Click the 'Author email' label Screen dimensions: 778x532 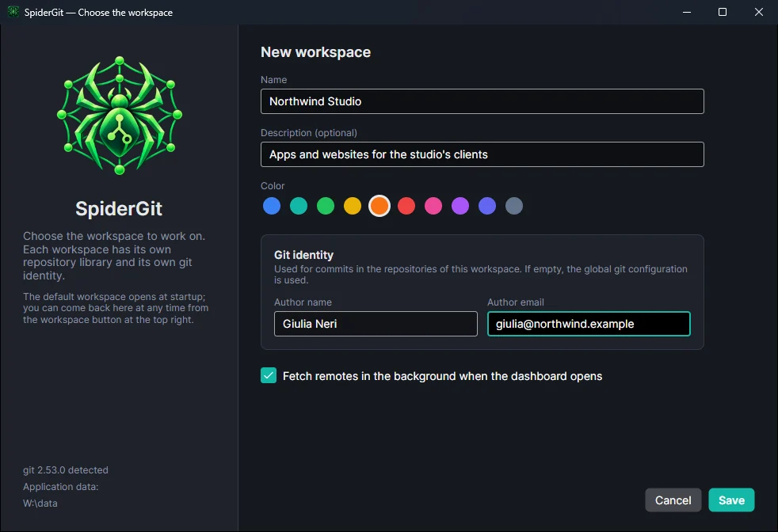[x=516, y=302]
